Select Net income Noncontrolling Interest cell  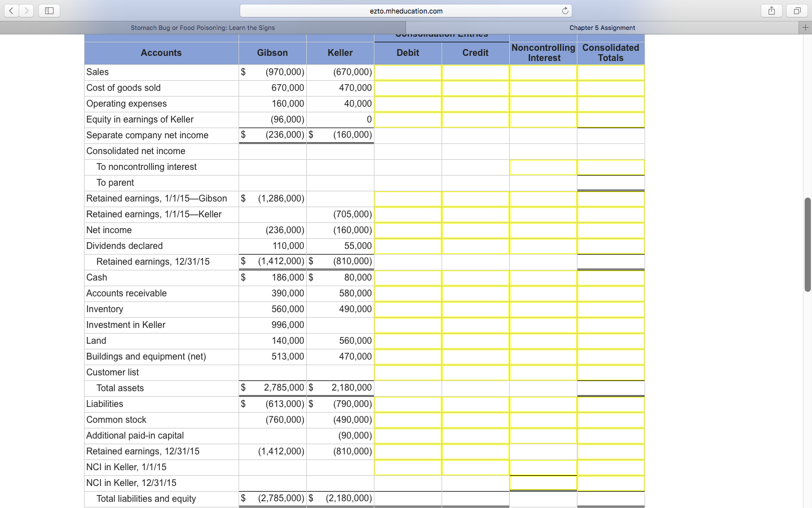(543, 230)
